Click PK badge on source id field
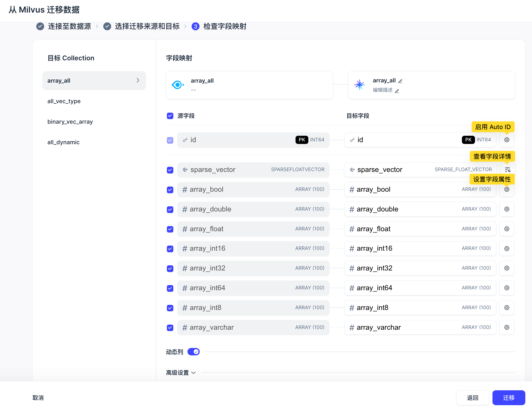Viewport: 532px width, 408px height. click(302, 140)
